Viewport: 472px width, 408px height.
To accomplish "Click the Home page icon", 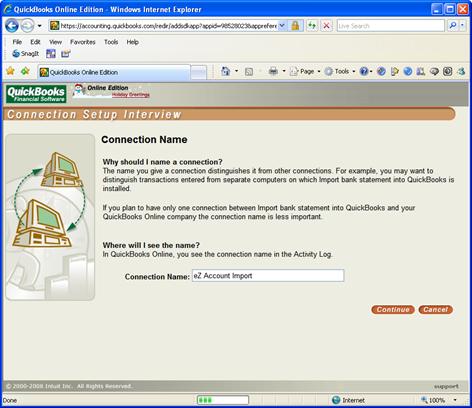I will pos(226,71).
